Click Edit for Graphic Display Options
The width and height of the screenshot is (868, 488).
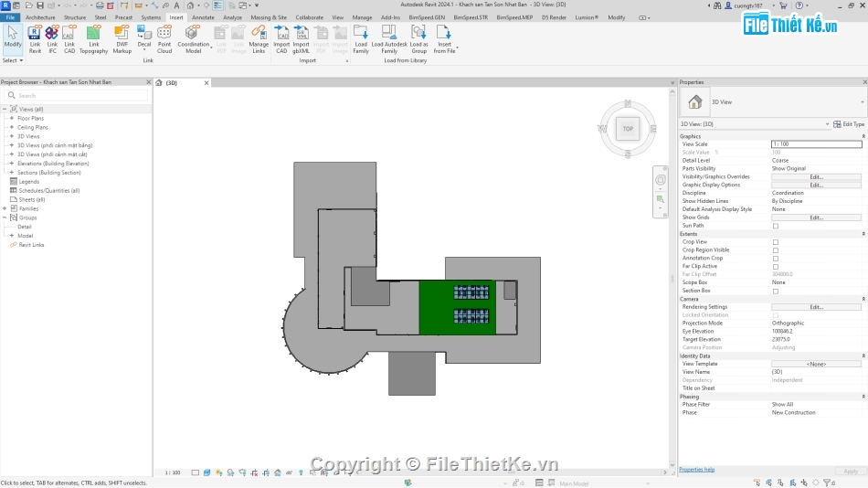pyautogui.click(x=817, y=185)
